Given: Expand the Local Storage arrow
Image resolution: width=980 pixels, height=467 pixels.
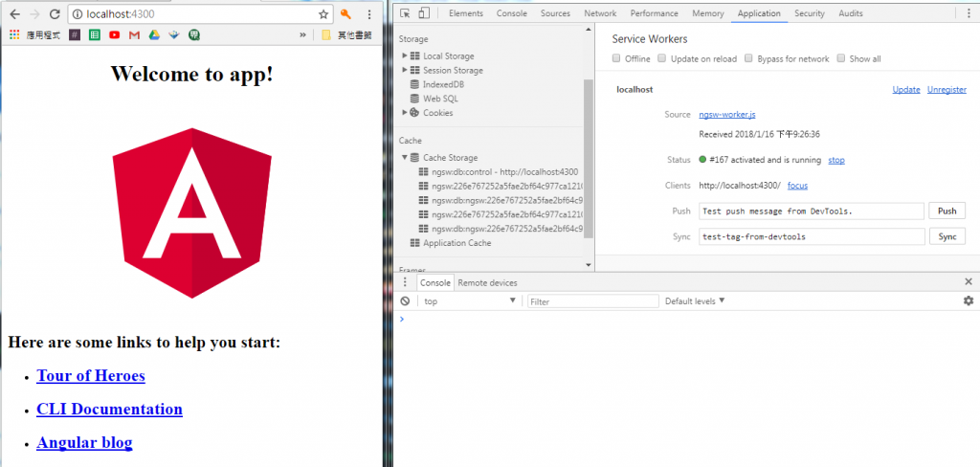Looking at the screenshot, I should 405,56.
